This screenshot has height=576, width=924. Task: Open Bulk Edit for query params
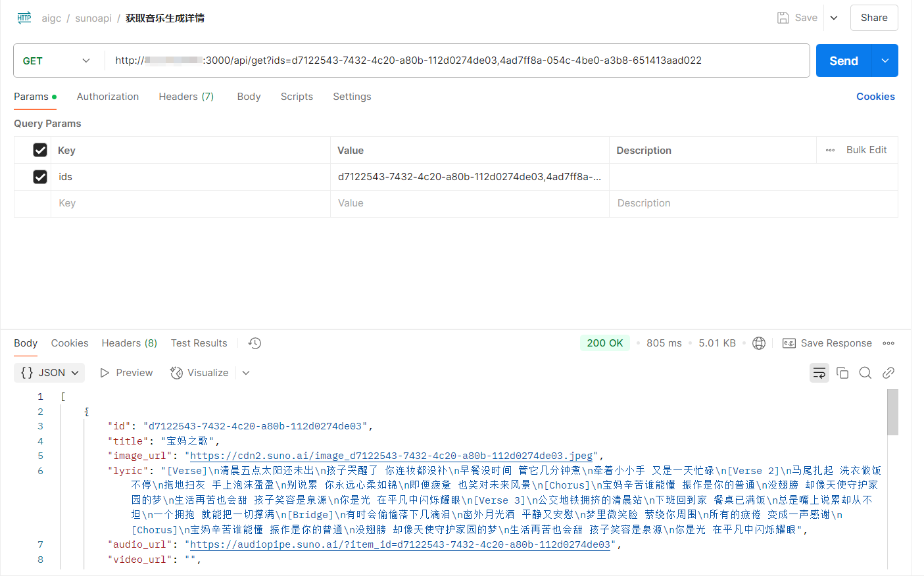865,150
